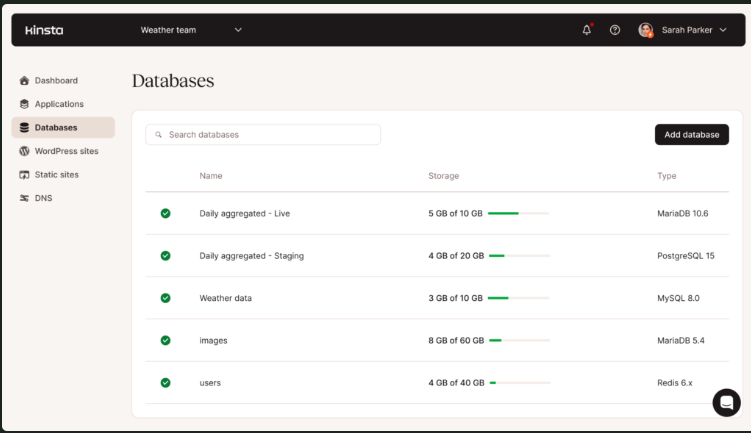Click the storage bar for Daily aggregated - Staging
This screenshot has height=433, width=751.
click(x=519, y=256)
